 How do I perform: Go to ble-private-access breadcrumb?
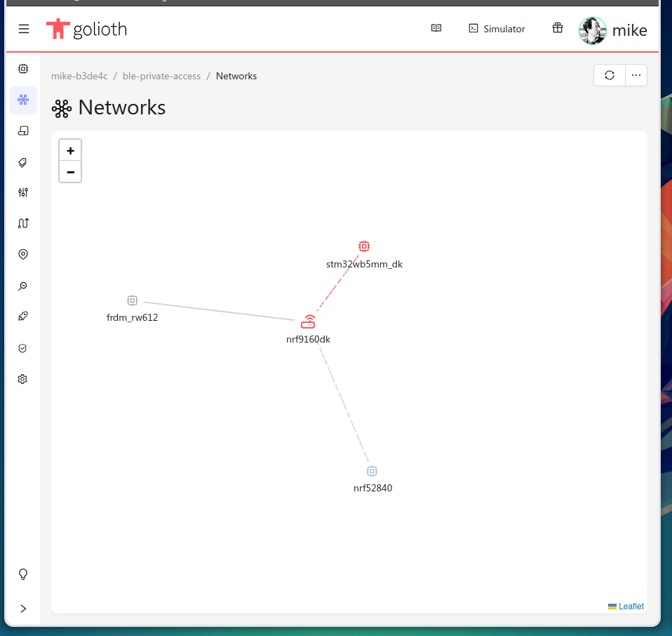pyautogui.click(x=161, y=76)
